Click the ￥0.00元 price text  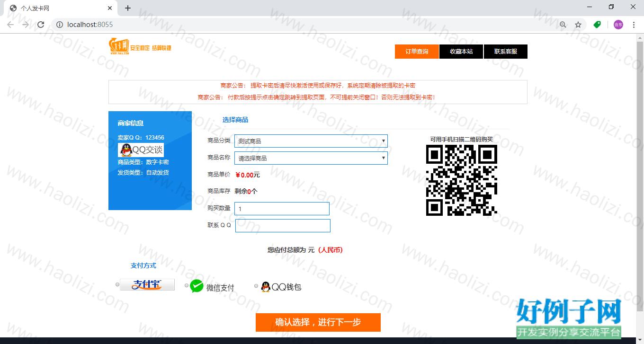248,175
